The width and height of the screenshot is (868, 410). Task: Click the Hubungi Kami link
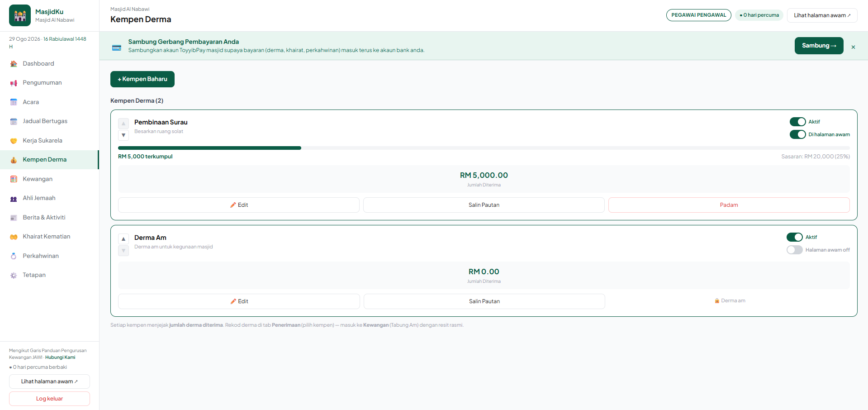tap(60, 358)
